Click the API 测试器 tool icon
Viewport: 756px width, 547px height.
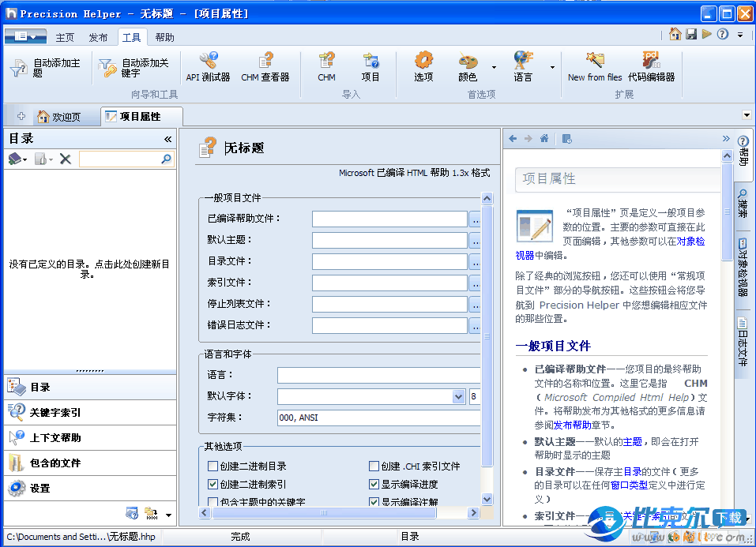tap(208, 62)
